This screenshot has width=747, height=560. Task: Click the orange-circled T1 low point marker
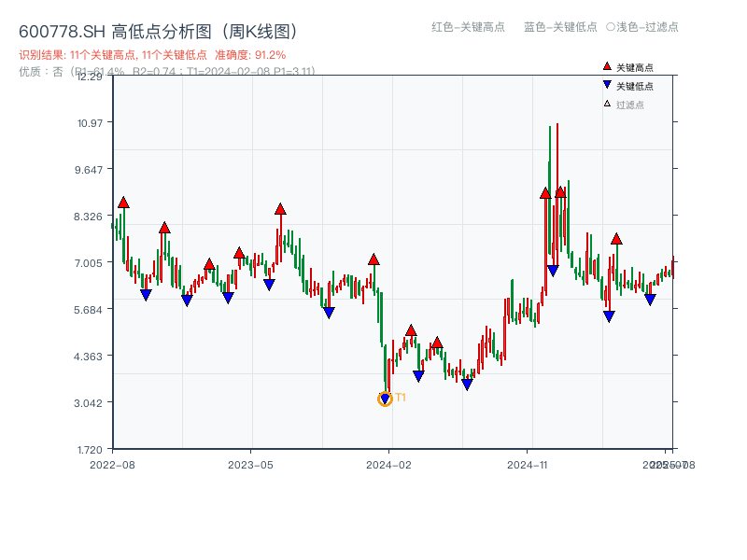[385, 399]
